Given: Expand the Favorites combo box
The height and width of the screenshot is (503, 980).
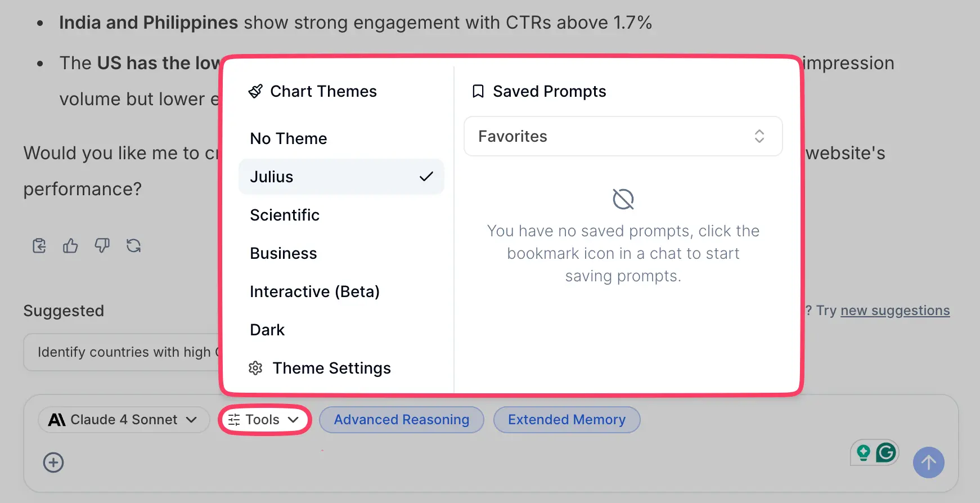Looking at the screenshot, I should pyautogui.click(x=623, y=136).
